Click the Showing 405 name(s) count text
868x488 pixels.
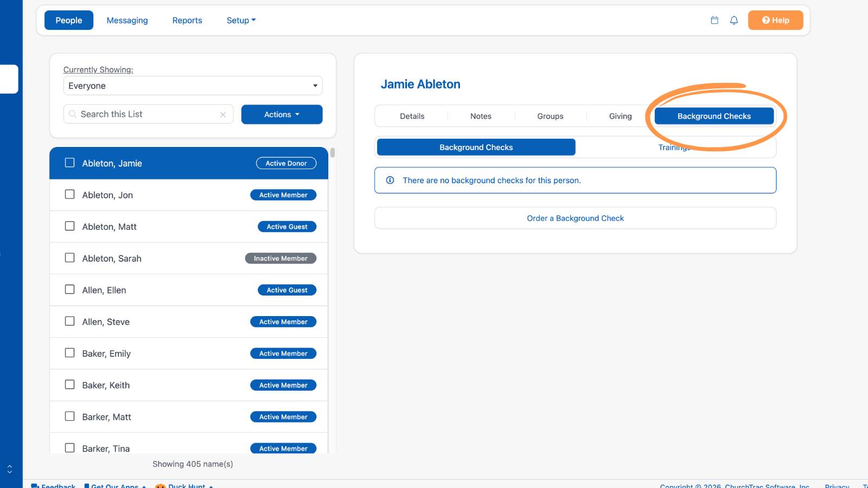click(193, 464)
